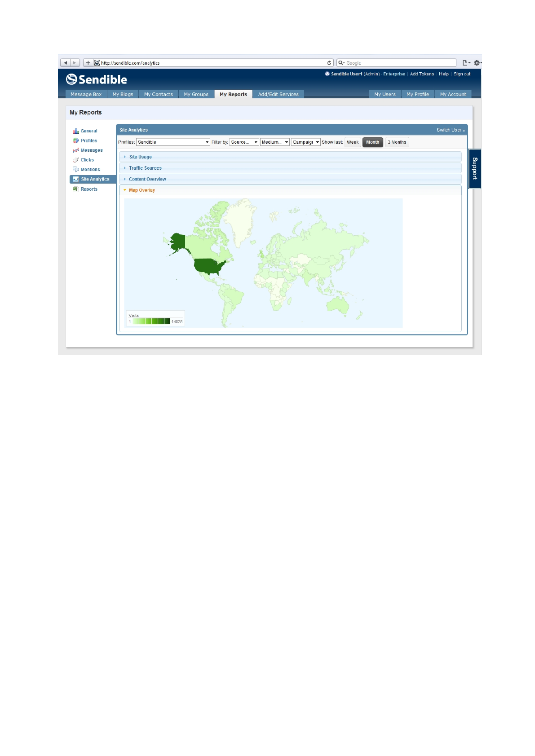Show last Week of analytics
Viewport: 535px width, 756px height.
pyautogui.click(x=353, y=142)
